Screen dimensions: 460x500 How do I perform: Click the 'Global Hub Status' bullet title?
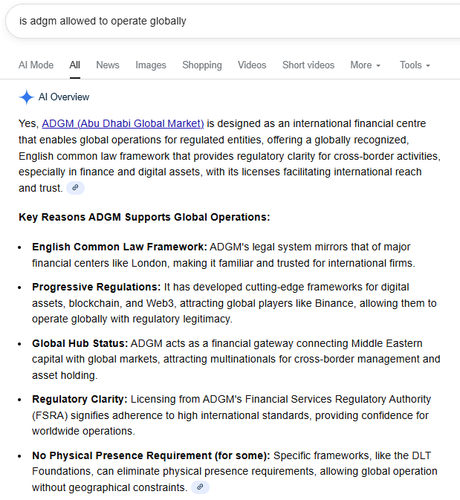pos(80,343)
